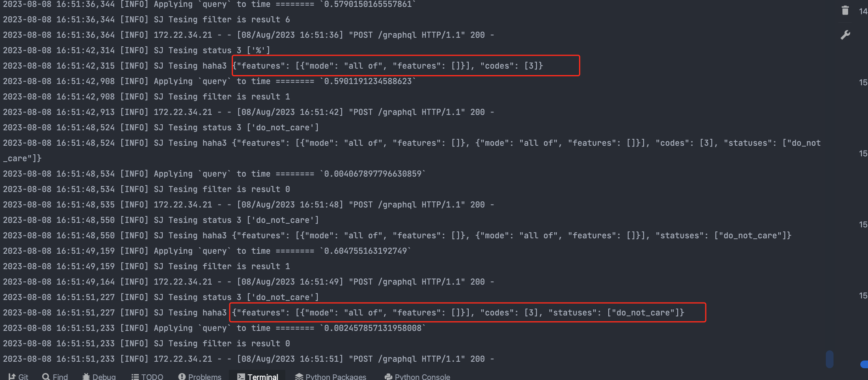The width and height of the screenshot is (868, 380).
Task: Click the topmost 15 marker on the right
Action: coord(864,82)
